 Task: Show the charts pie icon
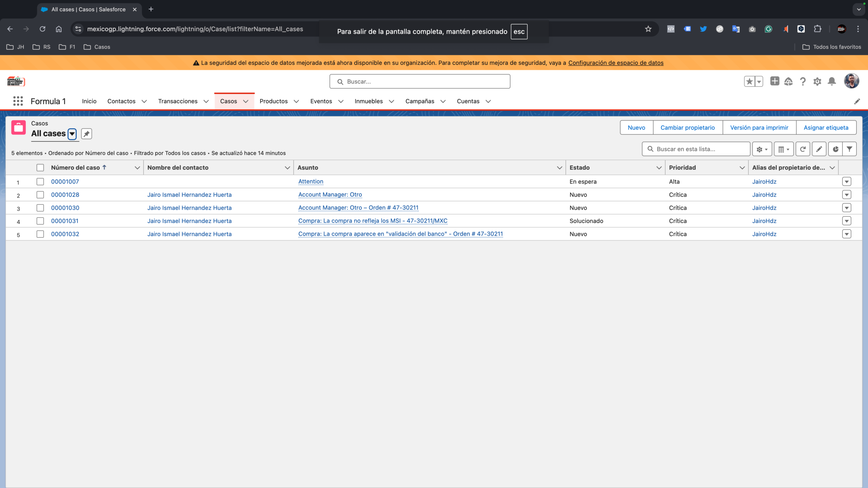835,149
